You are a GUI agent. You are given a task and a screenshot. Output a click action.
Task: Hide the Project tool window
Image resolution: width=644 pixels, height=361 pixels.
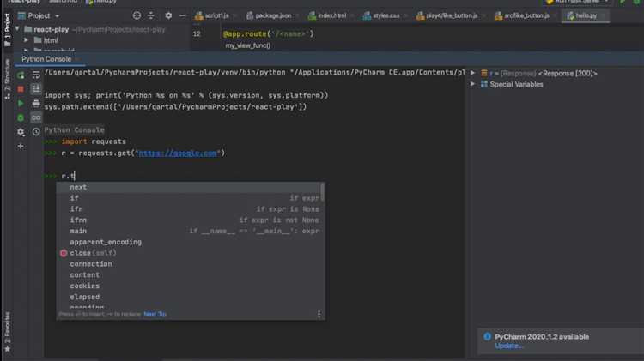(183, 15)
